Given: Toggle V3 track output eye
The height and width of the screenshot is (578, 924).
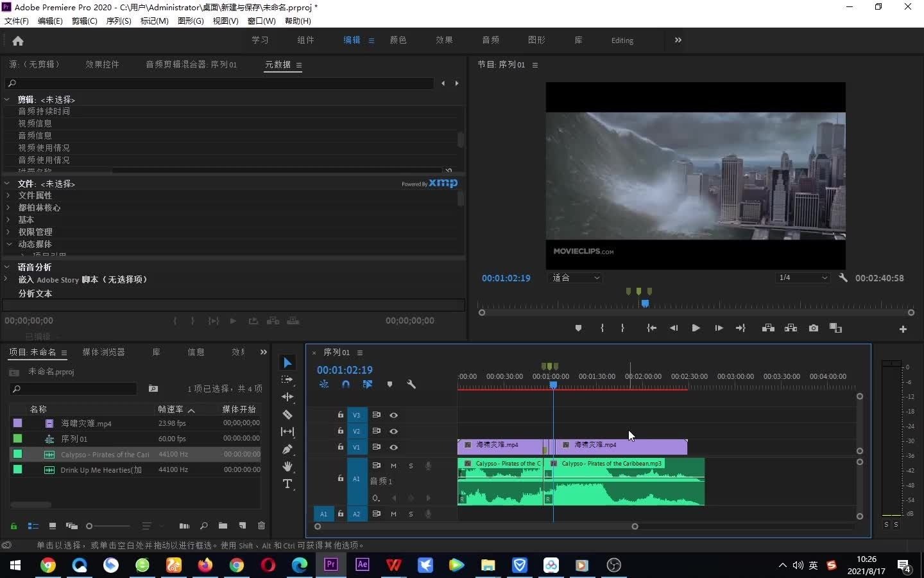Looking at the screenshot, I should (x=393, y=415).
